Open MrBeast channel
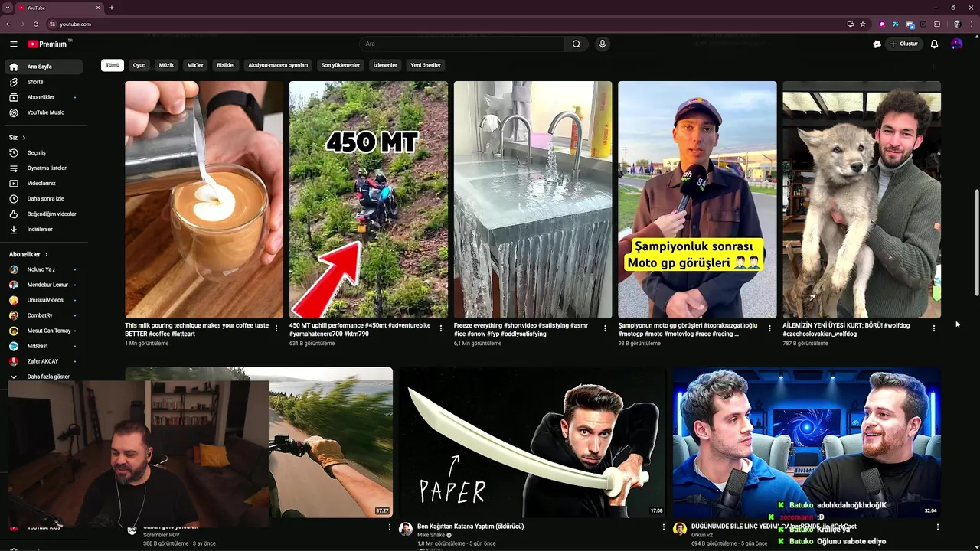 [x=44, y=346]
